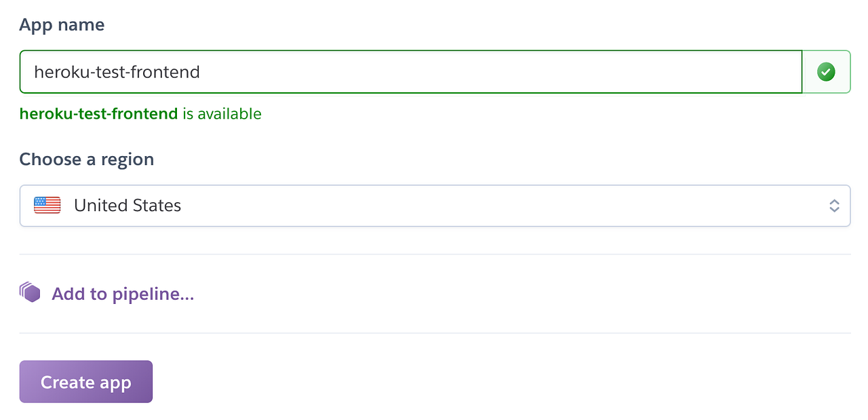
Task: Click inside the App name input field
Action: (x=407, y=71)
